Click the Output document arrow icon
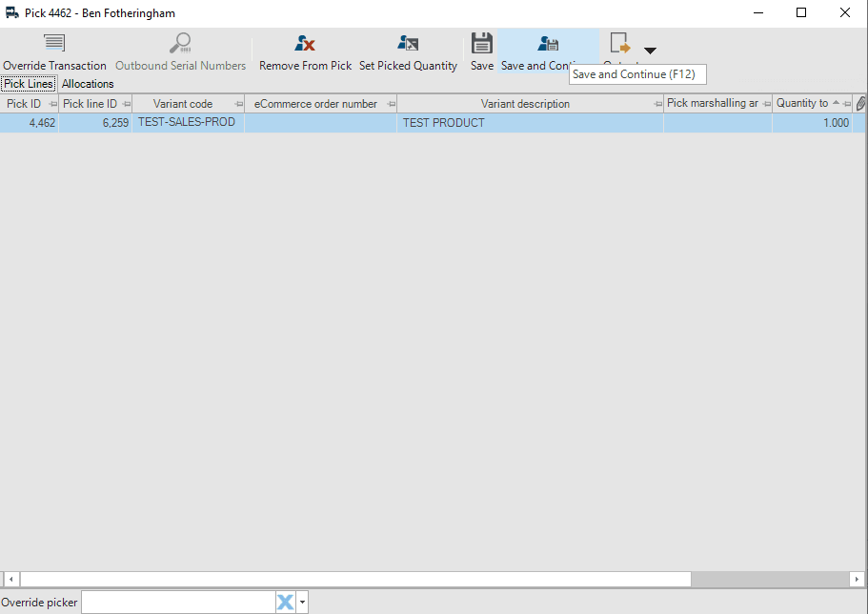 coord(620,43)
